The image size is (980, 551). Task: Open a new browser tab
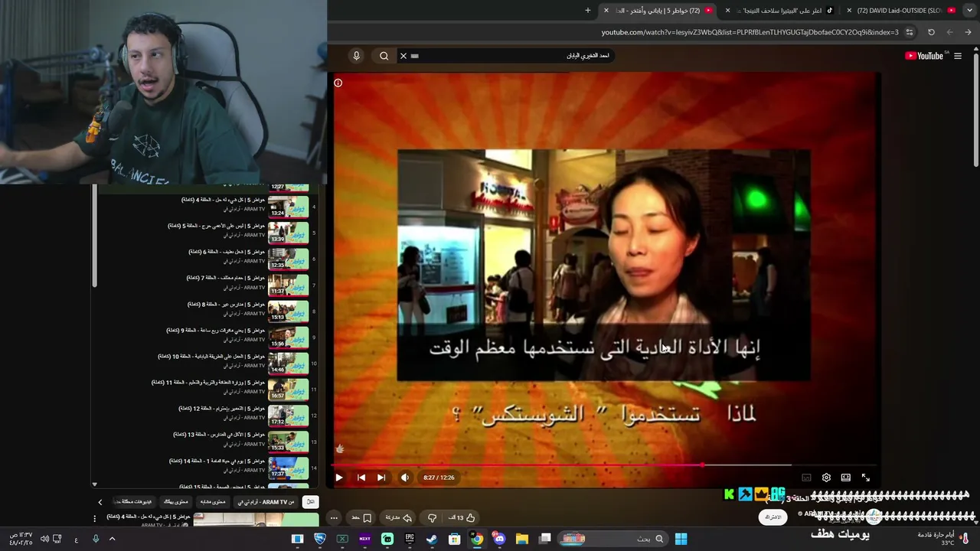tap(588, 11)
